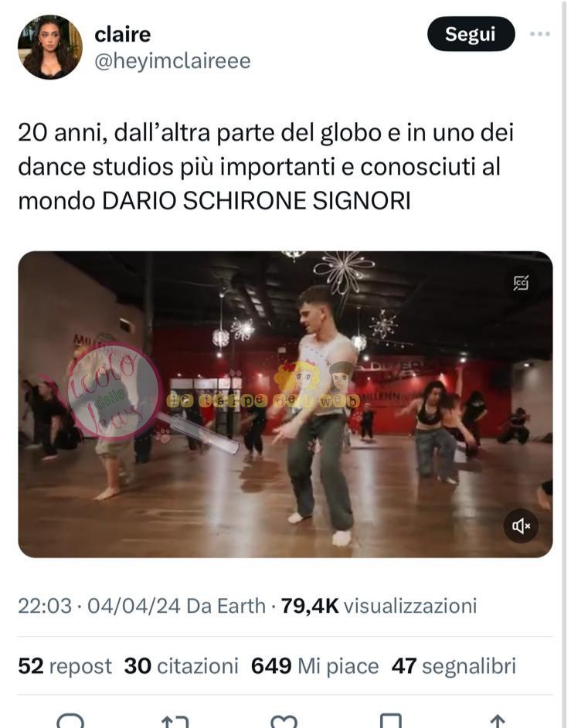The image size is (571, 728).
Task: Open the 47 segnalibri count
Action: click(454, 665)
